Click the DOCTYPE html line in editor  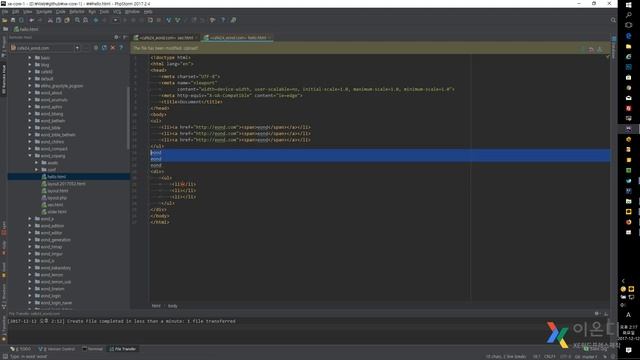click(171, 58)
